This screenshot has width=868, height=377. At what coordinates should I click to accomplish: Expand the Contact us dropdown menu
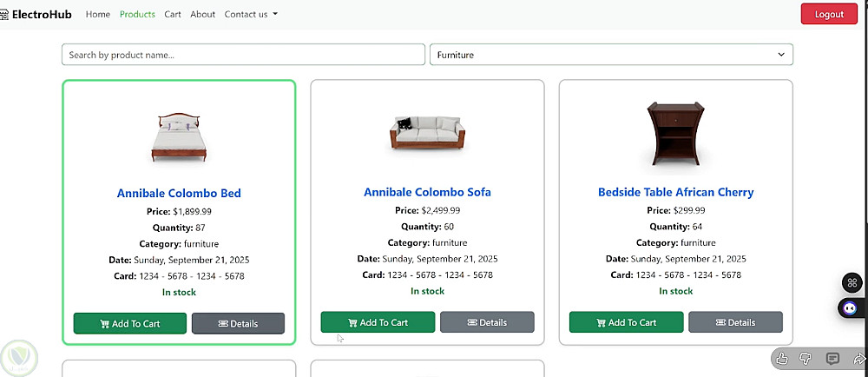click(x=251, y=15)
